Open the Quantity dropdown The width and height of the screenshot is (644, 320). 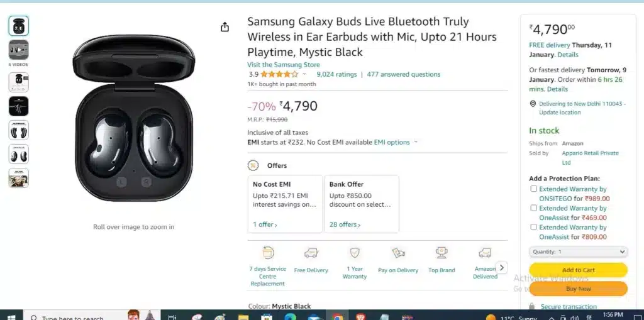(x=579, y=251)
